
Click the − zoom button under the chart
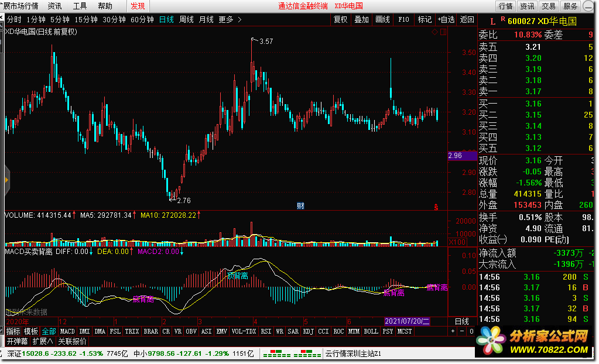tap(462, 331)
